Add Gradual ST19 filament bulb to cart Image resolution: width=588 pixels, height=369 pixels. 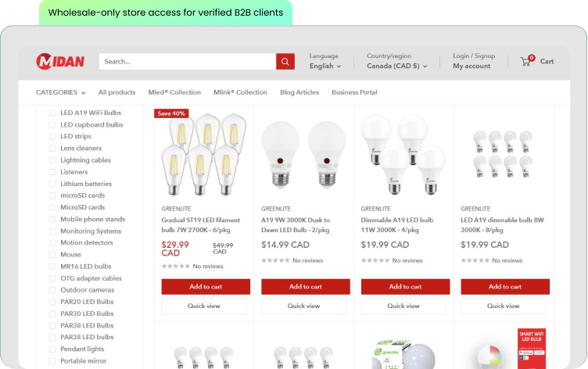[x=206, y=286]
